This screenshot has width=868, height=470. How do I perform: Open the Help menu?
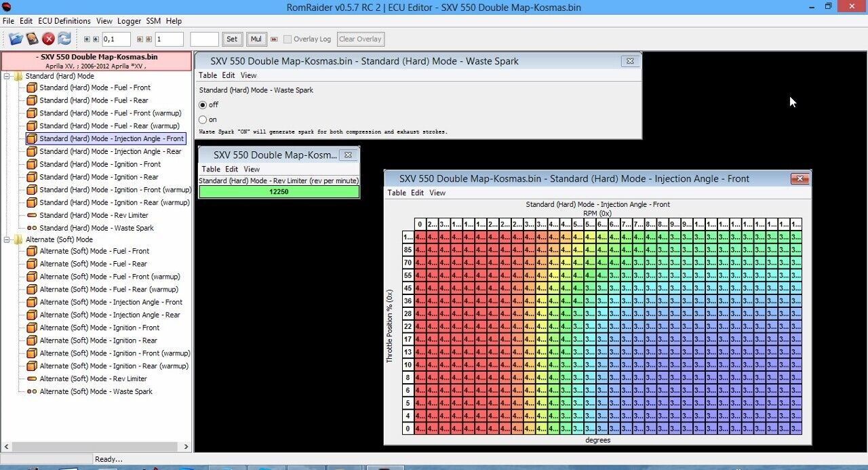174,21
